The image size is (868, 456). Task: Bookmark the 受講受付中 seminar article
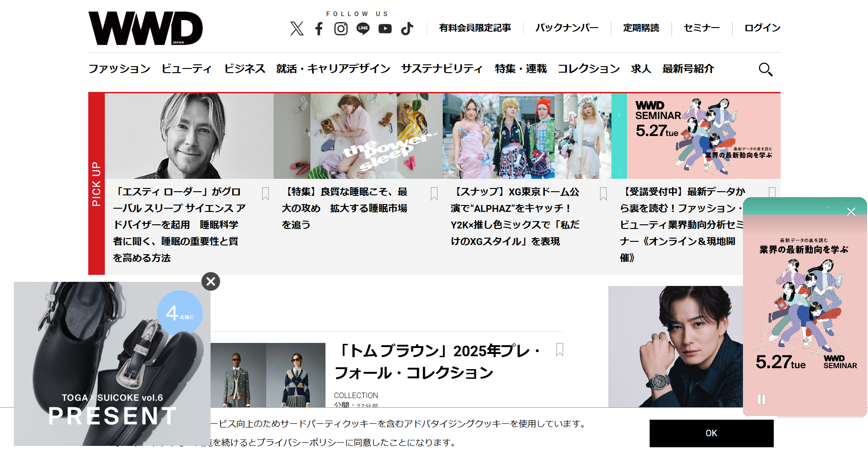(772, 192)
